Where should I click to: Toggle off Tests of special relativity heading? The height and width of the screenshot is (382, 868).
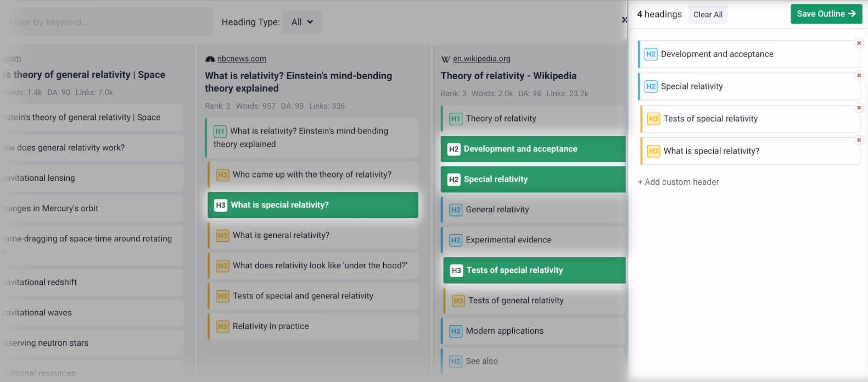[534, 270]
